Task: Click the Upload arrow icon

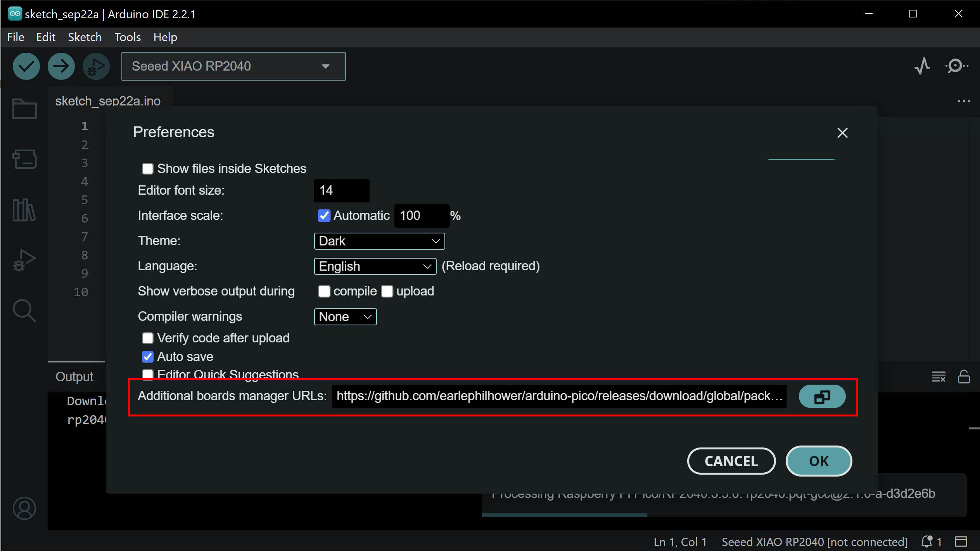Action: pyautogui.click(x=60, y=66)
